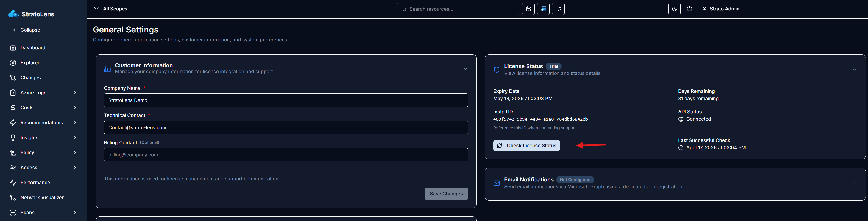Open the calendar clock icon in top bar

(528, 9)
